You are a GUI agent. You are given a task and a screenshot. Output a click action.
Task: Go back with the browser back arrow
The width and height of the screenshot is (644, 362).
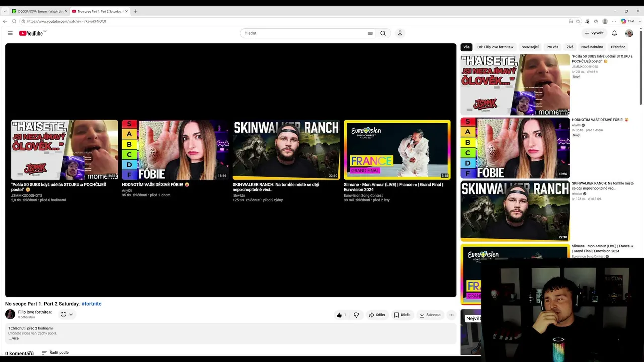[x=5, y=21]
